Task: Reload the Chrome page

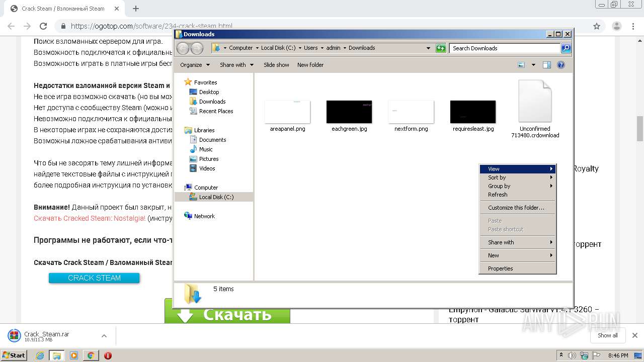Action: tap(43, 26)
